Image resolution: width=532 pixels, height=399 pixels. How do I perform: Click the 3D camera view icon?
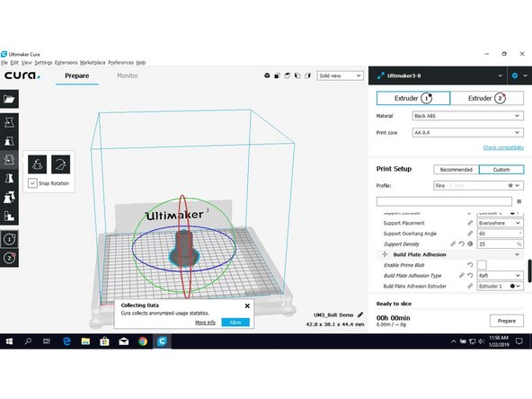(x=267, y=75)
